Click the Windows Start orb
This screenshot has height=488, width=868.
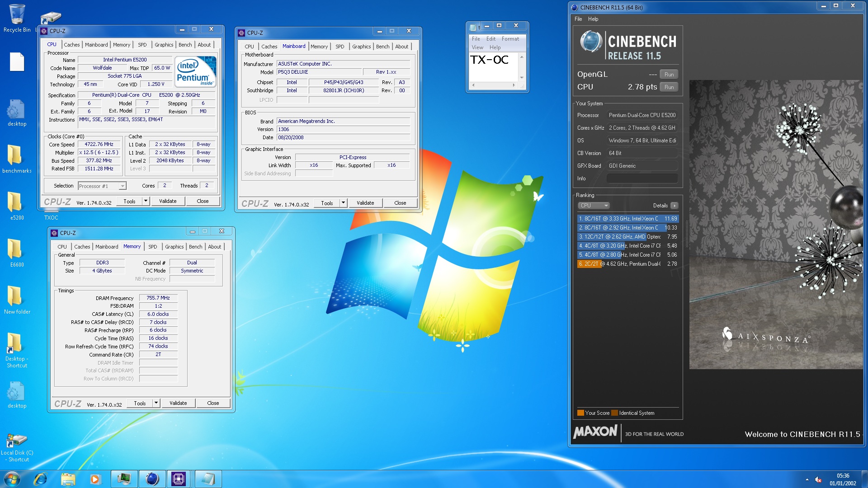pyautogui.click(x=12, y=479)
